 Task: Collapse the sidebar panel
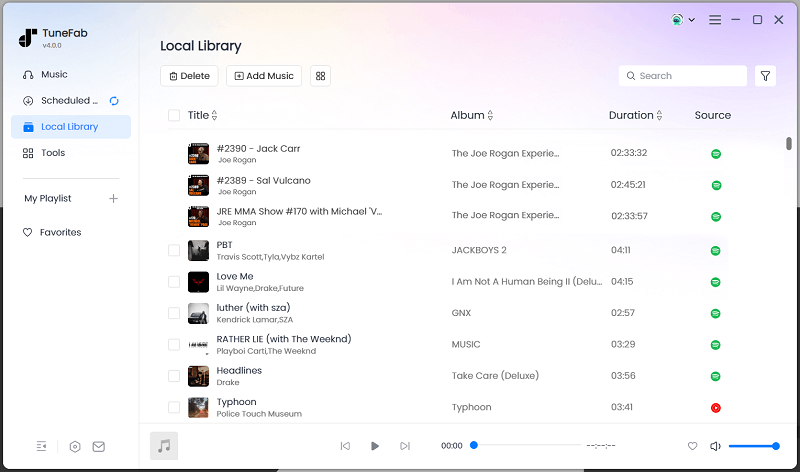pos(41,447)
